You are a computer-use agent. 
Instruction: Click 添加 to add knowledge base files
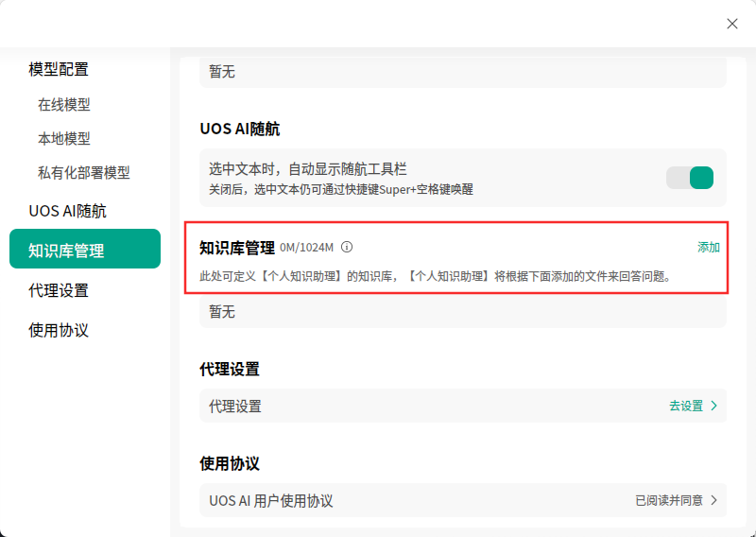(x=708, y=247)
